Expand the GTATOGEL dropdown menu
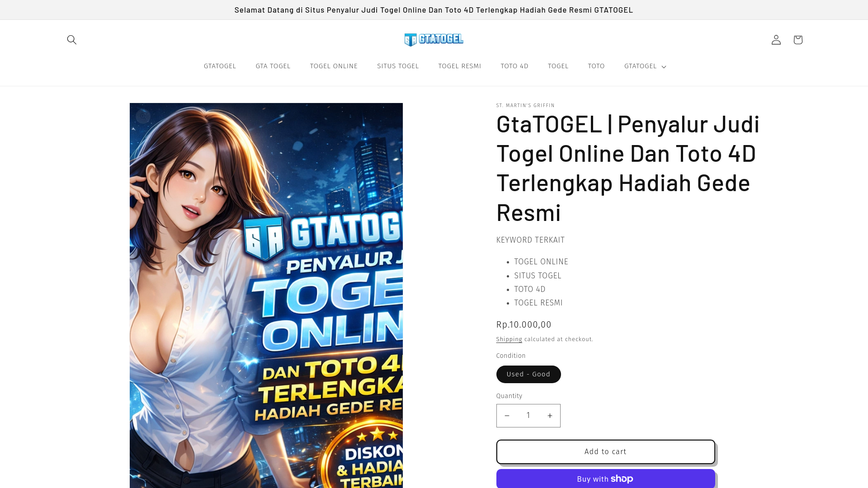The width and height of the screenshot is (868, 488). point(645,66)
